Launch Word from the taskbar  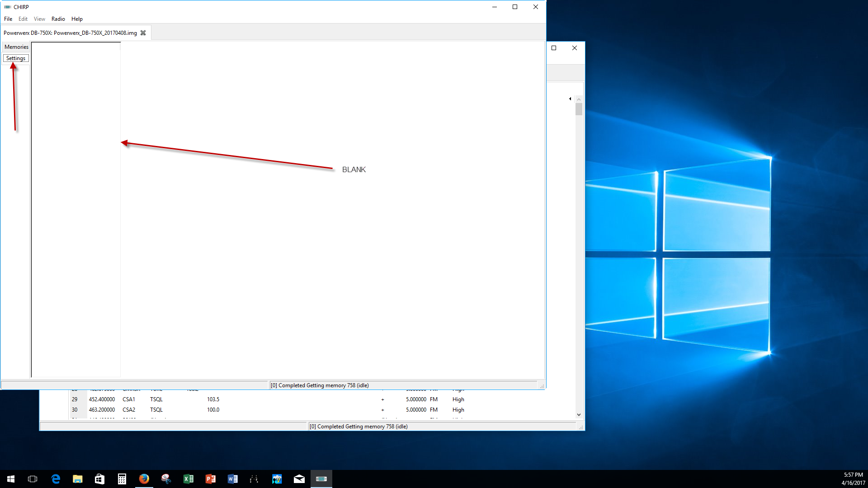coord(232,479)
